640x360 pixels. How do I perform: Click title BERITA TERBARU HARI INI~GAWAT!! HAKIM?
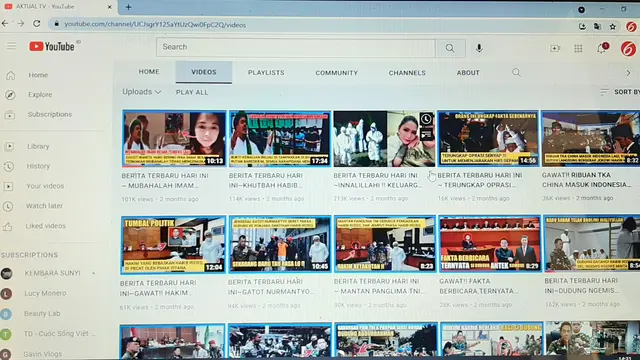pyautogui.click(x=158, y=288)
